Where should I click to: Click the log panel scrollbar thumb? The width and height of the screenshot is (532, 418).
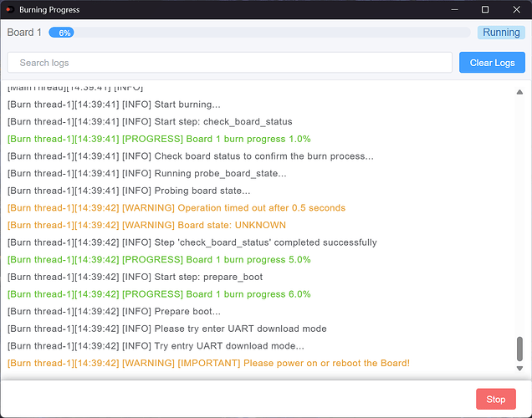(519, 349)
